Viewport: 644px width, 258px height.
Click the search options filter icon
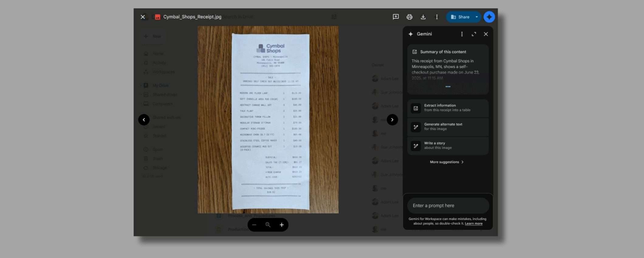pos(334,17)
